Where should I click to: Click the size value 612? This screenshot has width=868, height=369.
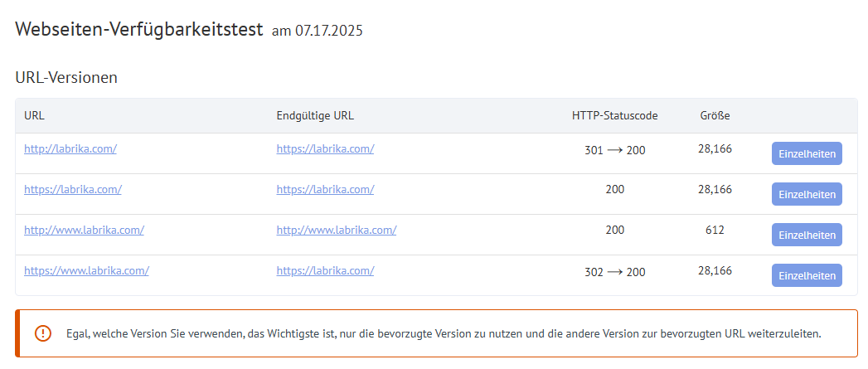click(715, 230)
